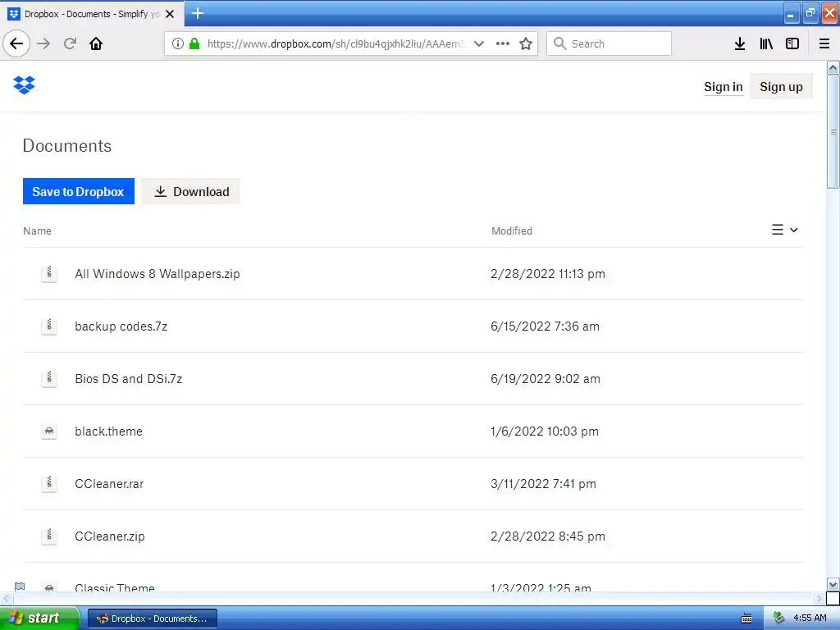Select the Dropbox - Documents taskbar button

click(x=152, y=619)
